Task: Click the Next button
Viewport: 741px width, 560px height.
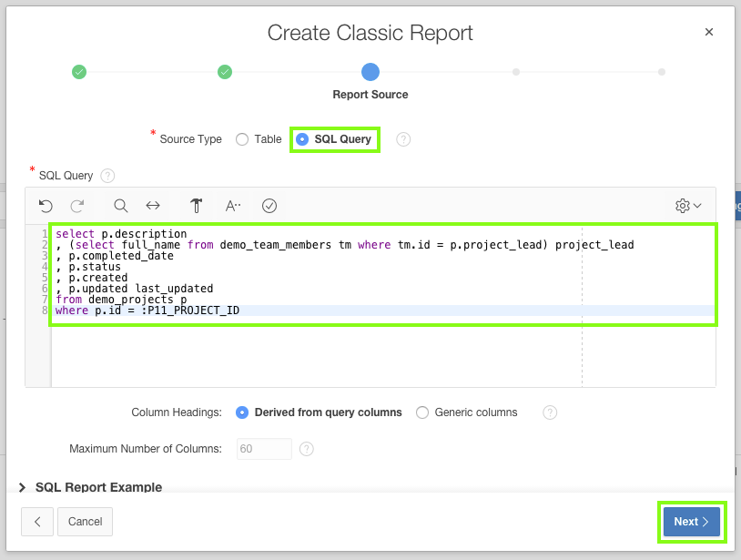Action: point(691,521)
